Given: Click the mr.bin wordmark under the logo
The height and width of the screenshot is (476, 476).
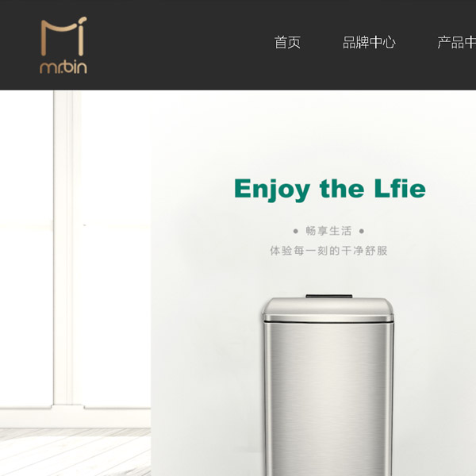Looking at the screenshot, I should click(63, 67).
